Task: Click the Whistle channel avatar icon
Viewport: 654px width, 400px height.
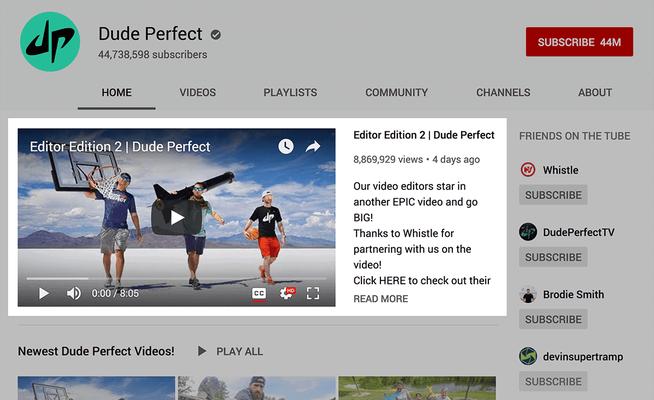Action: click(x=528, y=170)
